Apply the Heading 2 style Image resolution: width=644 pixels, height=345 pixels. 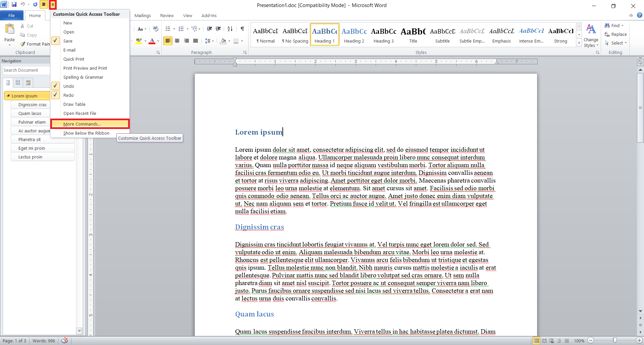tap(354, 34)
